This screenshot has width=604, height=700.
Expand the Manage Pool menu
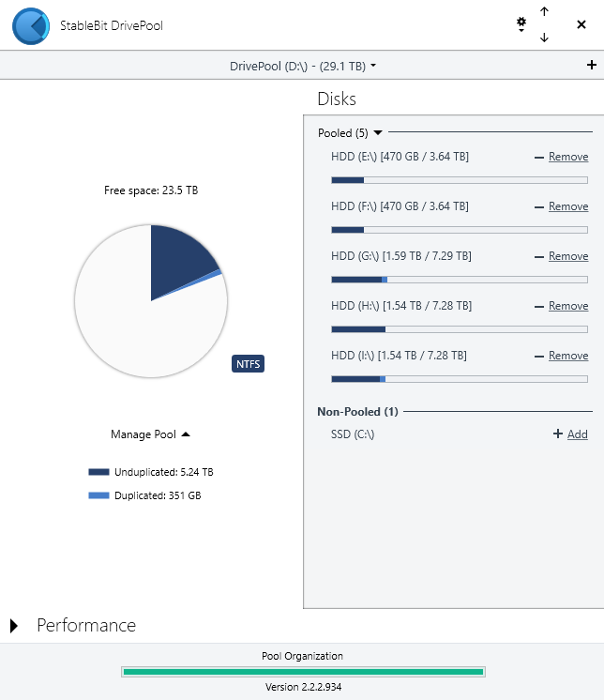coord(150,434)
